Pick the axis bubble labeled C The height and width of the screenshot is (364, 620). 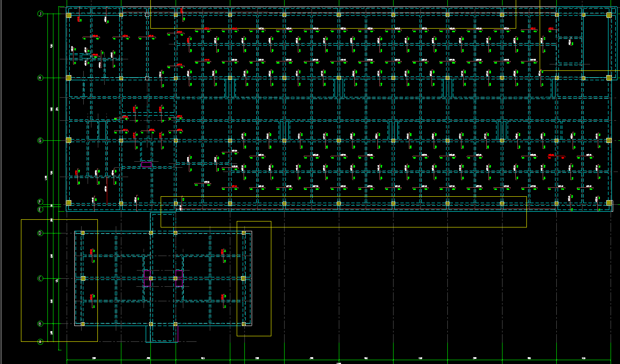41,279
